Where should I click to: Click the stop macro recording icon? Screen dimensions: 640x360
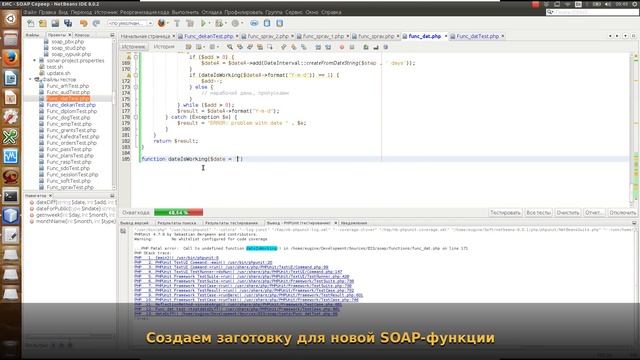pyautogui.click(x=352, y=47)
